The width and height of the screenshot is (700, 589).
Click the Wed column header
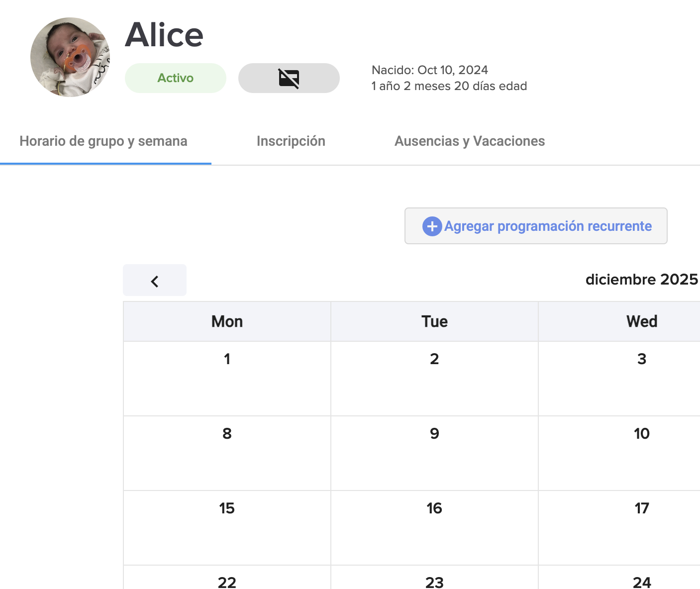tap(619, 321)
